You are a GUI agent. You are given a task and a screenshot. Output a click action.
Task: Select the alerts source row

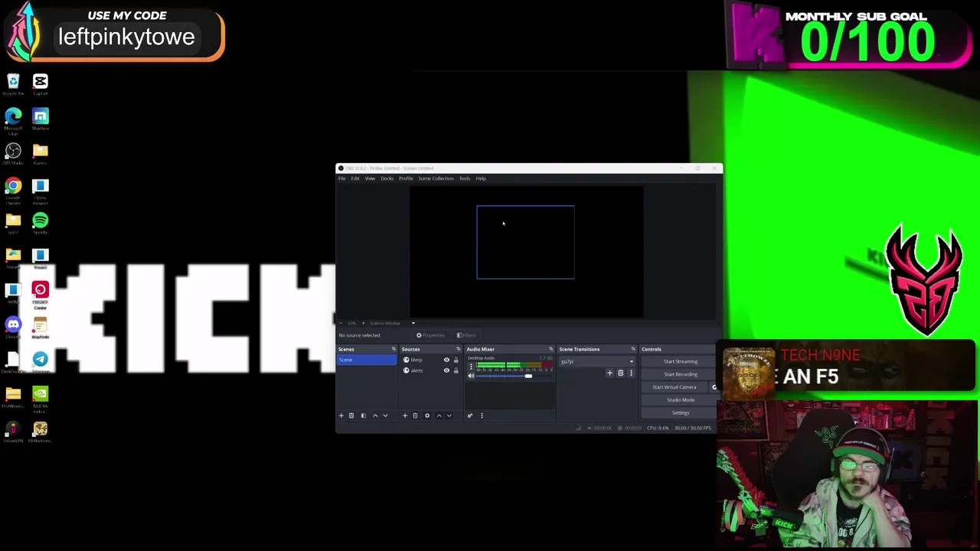[x=431, y=370]
